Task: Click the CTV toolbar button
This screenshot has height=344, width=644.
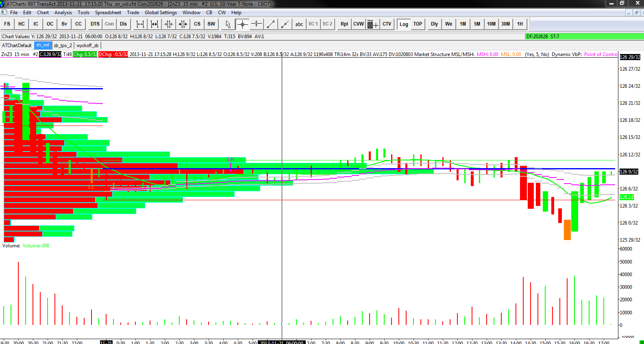Action: pos(387,24)
